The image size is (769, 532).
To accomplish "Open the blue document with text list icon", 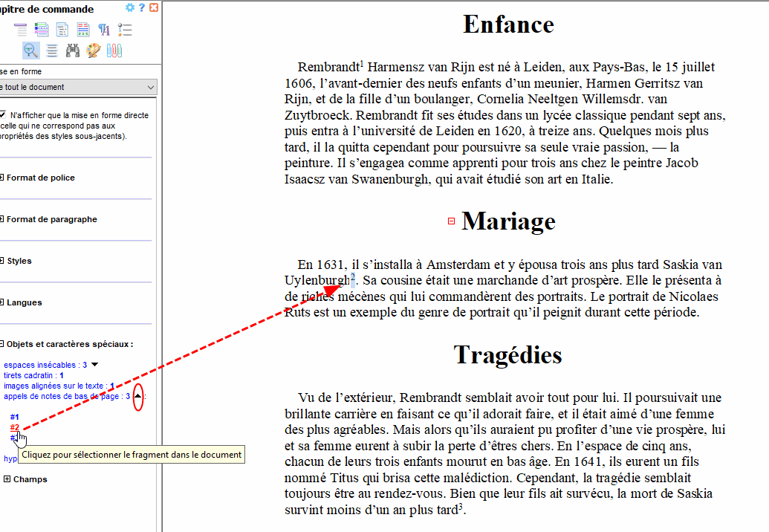I will [x=62, y=30].
